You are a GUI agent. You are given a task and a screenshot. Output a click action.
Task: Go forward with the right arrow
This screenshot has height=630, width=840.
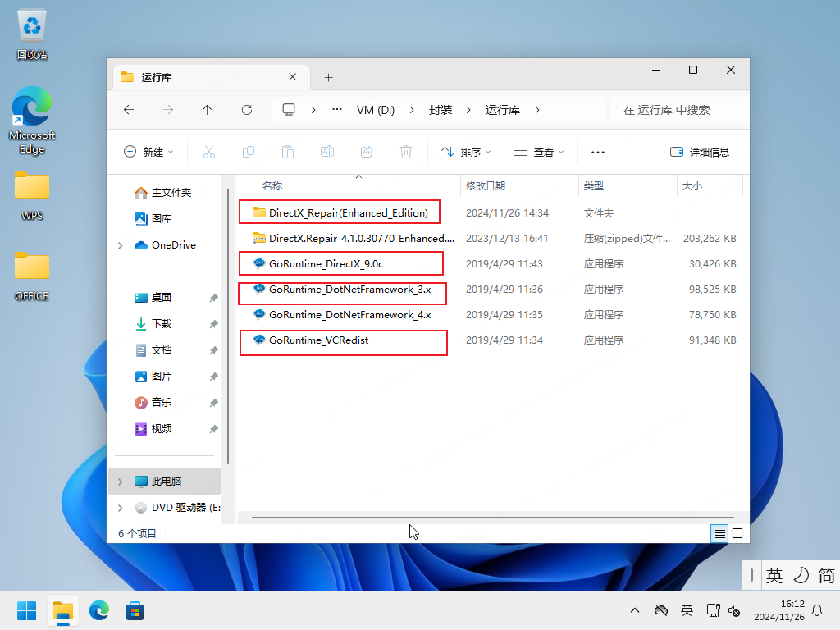(168, 110)
